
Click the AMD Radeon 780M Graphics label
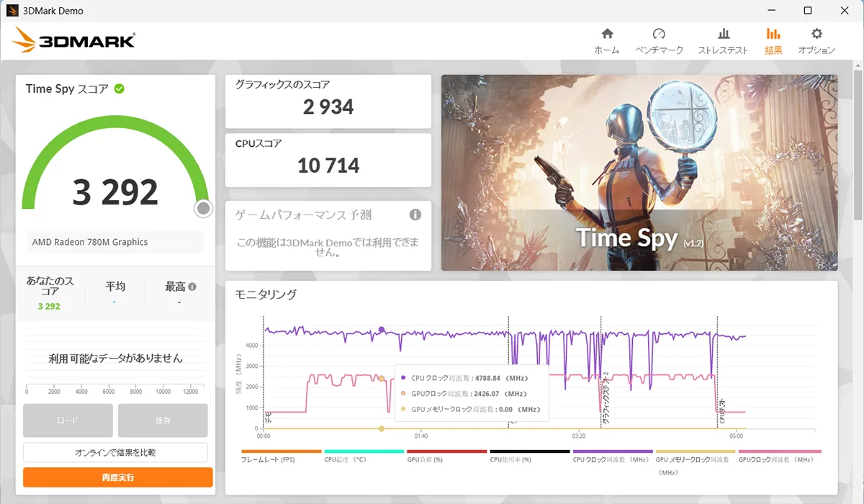(x=90, y=242)
